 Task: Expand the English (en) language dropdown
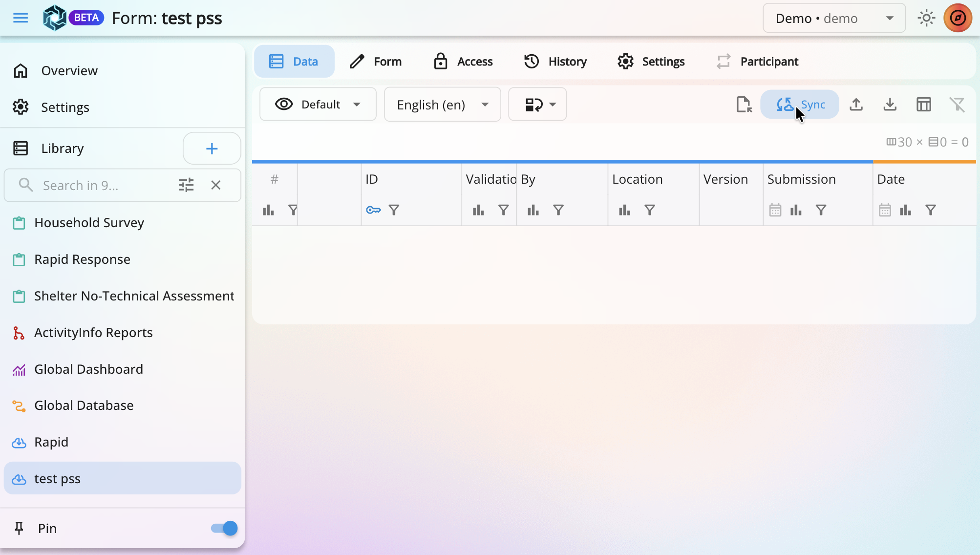pyautogui.click(x=442, y=105)
